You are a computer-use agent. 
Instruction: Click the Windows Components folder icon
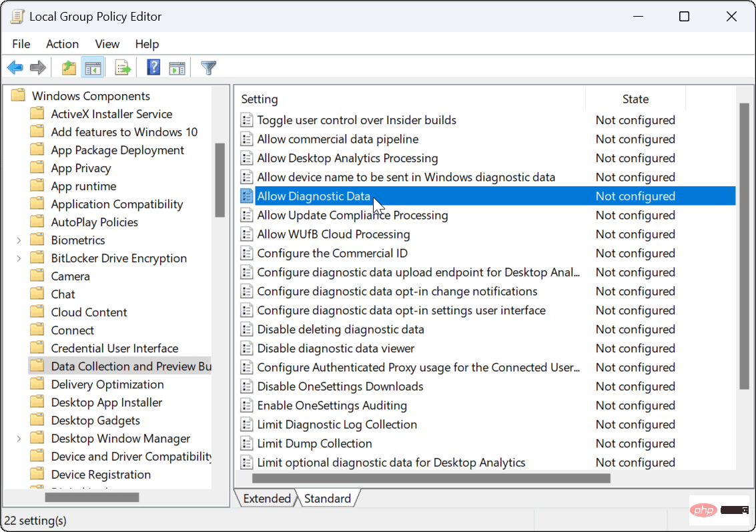pos(18,95)
